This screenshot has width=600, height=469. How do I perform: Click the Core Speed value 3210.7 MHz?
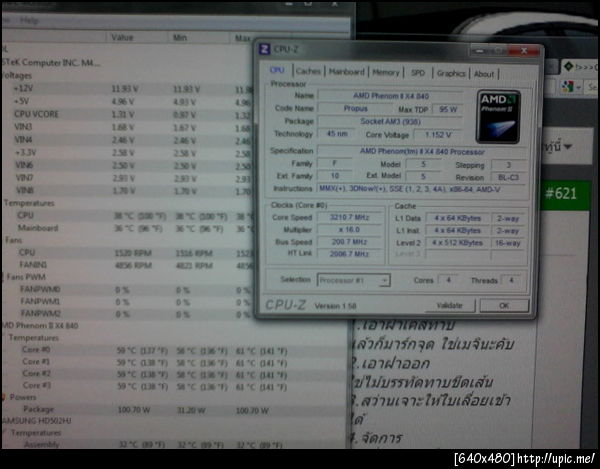click(x=349, y=218)
